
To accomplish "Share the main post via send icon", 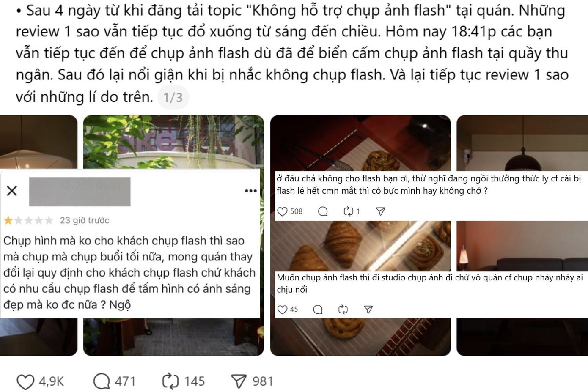I will (239, 381).
